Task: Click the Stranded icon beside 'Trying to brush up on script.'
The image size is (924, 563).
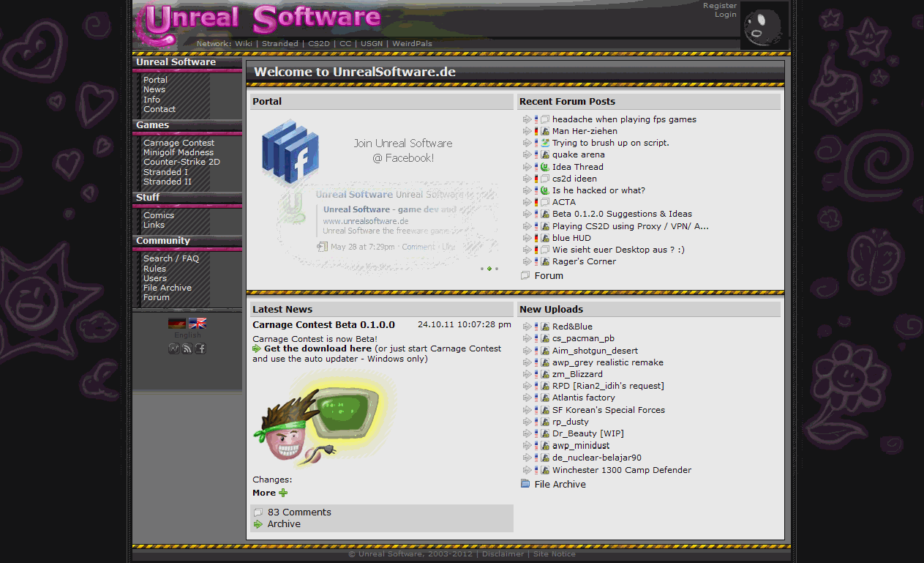Action: [x=545, y=143]
